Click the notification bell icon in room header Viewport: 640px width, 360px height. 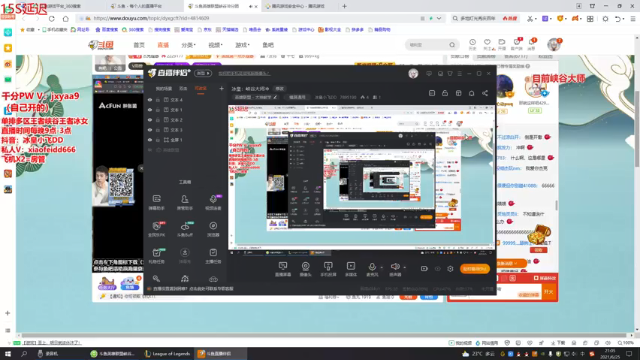[x=471, y=93]
